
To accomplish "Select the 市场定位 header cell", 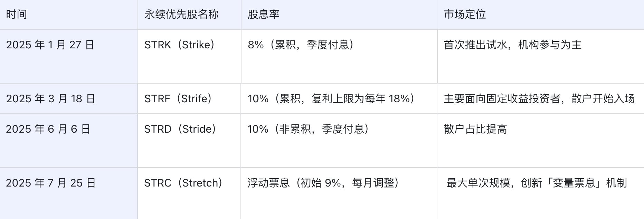I will tap(465, 15).
